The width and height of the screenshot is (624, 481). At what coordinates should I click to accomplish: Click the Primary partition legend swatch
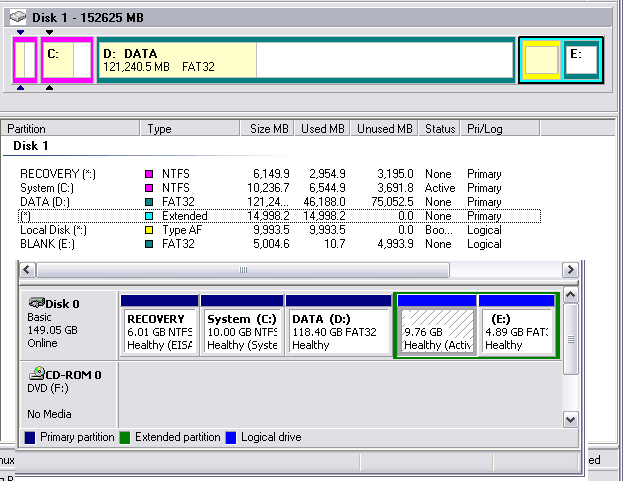click(x=30, y=437)
